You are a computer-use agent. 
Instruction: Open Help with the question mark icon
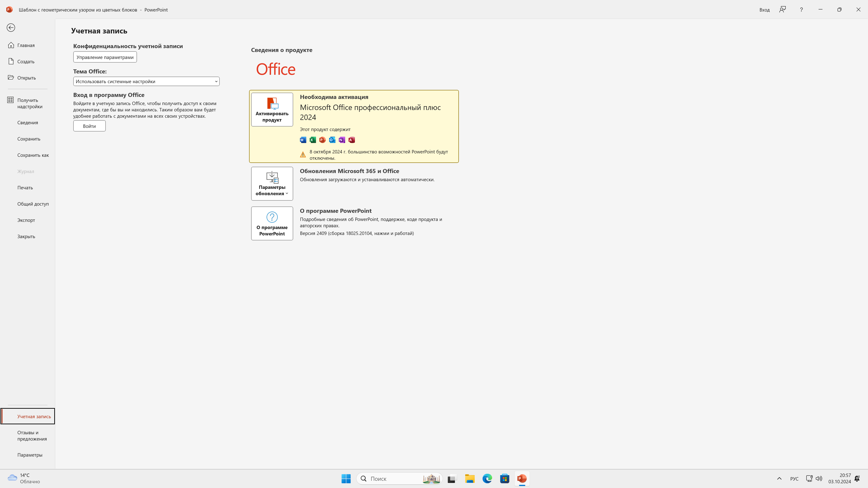tap(801, 9)
